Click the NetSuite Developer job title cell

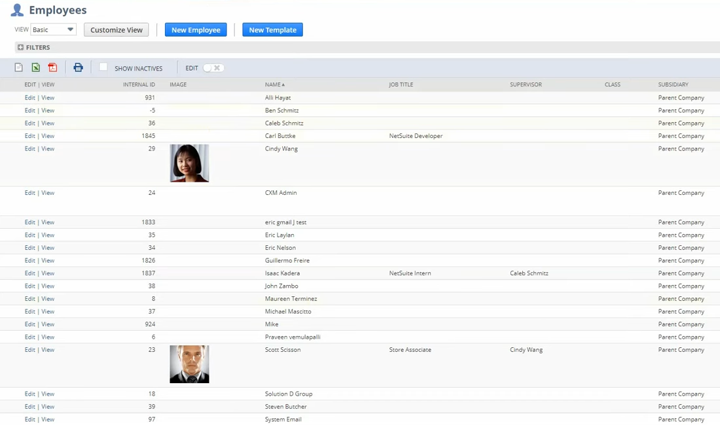click(416, 136)
